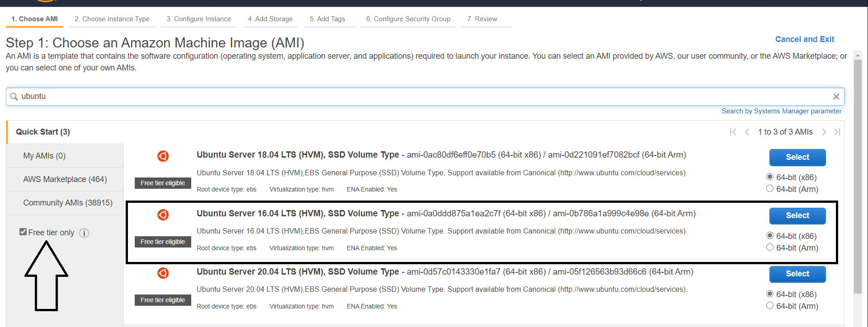Screen dimensions: 868x327
Task: Click Free tier eligible badge for 16.04
Action: 163,242
